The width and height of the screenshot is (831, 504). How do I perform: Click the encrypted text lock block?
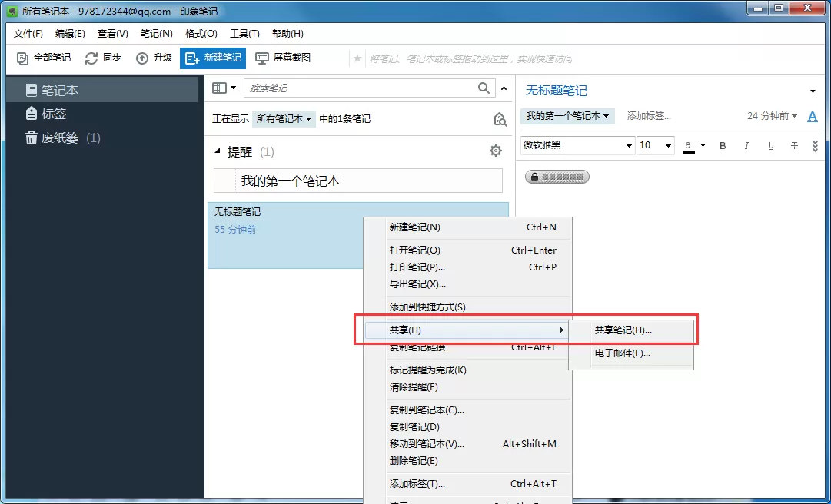click(x=557, y=177)
